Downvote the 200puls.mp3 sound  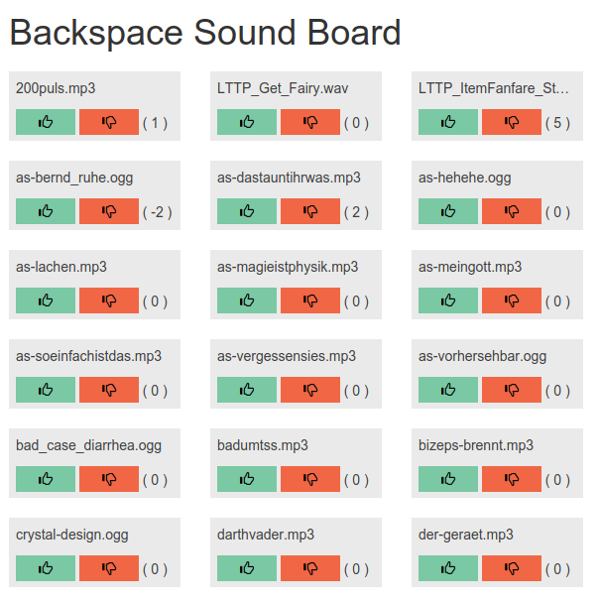pos(109,122)
